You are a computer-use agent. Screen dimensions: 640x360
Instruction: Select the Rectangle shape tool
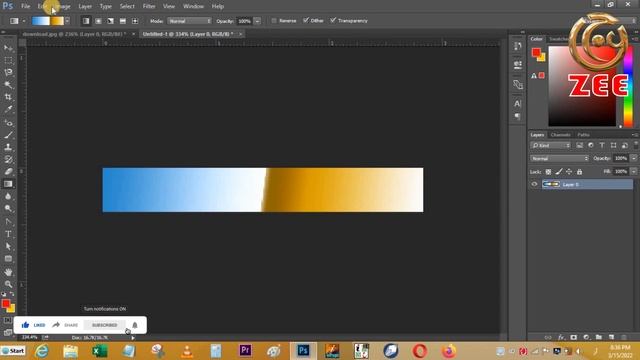8,259
